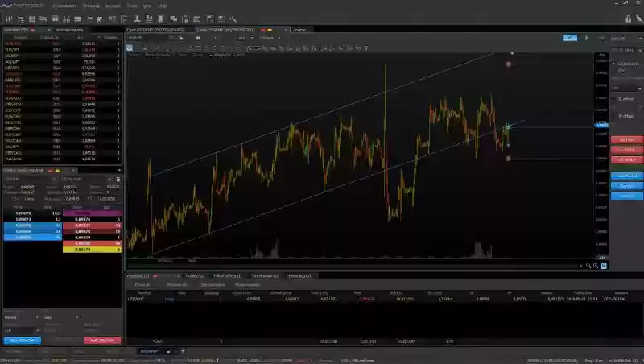
Task: Open the Help menu
Action: pos(163,6)
